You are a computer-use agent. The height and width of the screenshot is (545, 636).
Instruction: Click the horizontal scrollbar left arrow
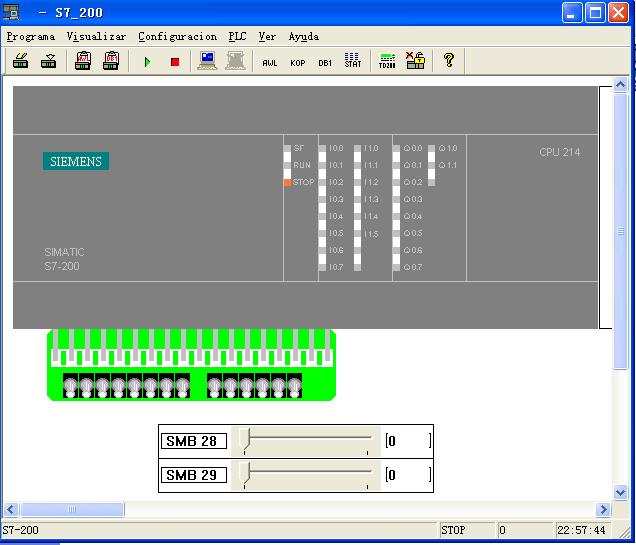11,509
